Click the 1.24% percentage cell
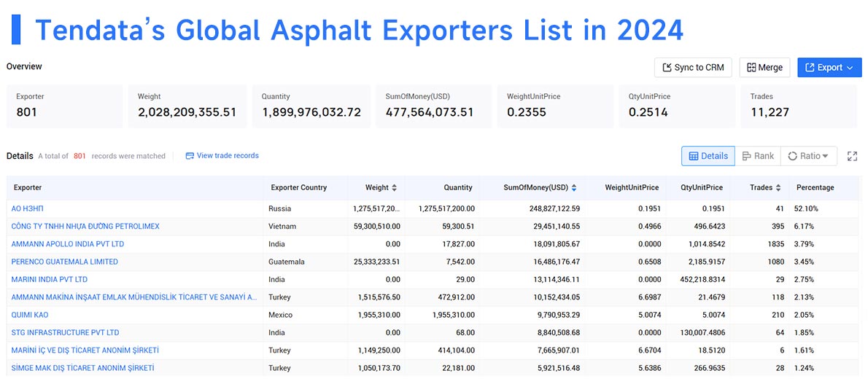 coord(805,368)
